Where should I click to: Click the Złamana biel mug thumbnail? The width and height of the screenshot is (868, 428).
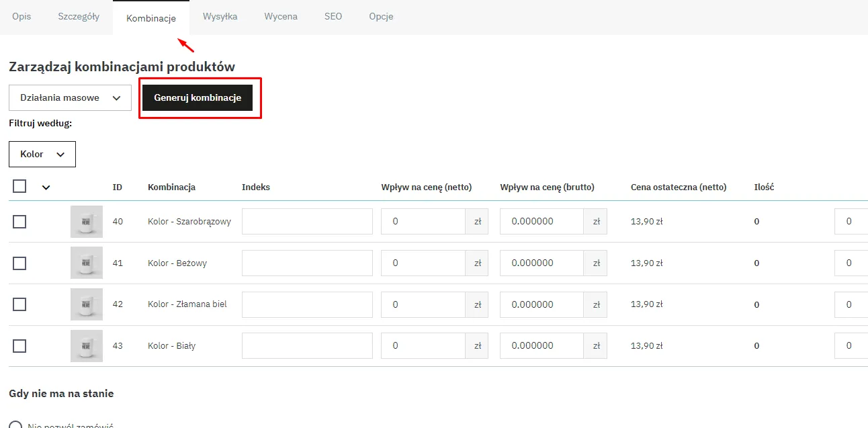(x=87, y=304)
